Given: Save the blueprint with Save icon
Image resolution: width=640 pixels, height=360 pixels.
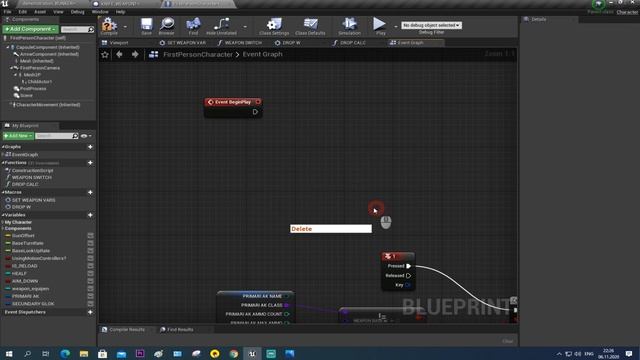Looking at the screenshot, I should [x=146, y=25].
